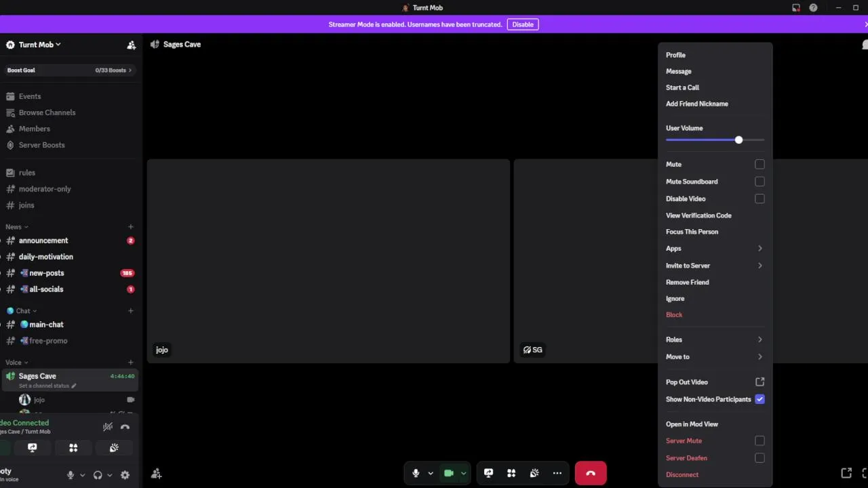Check the Server Deafen checkbox
Image resolution: width=868 pixels, height=488 pixels.
coord(759,458)
